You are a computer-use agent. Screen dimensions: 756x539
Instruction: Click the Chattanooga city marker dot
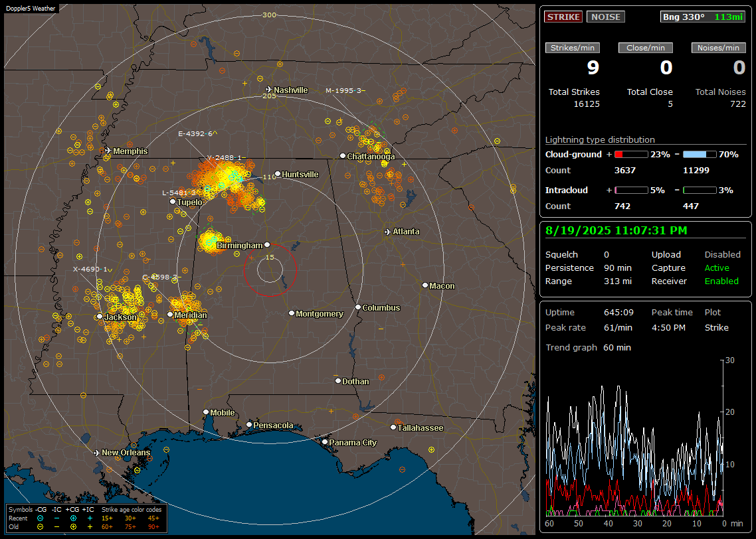coord(342,156)
